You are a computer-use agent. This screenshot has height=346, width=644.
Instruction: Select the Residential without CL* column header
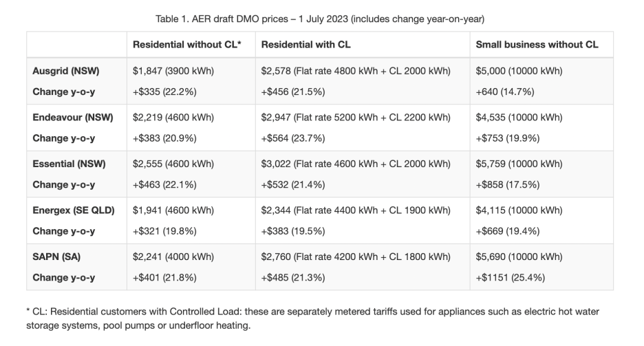[x=187, y=45]
